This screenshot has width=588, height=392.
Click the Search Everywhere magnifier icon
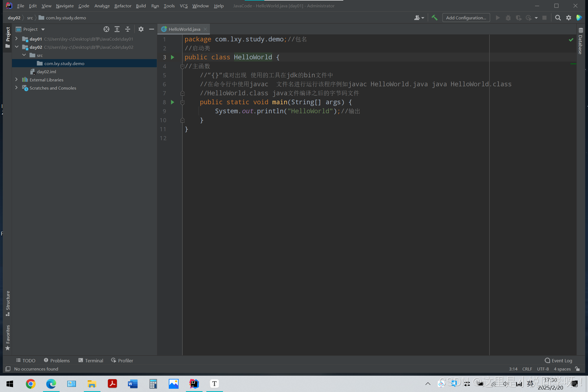tap(558, 18)
